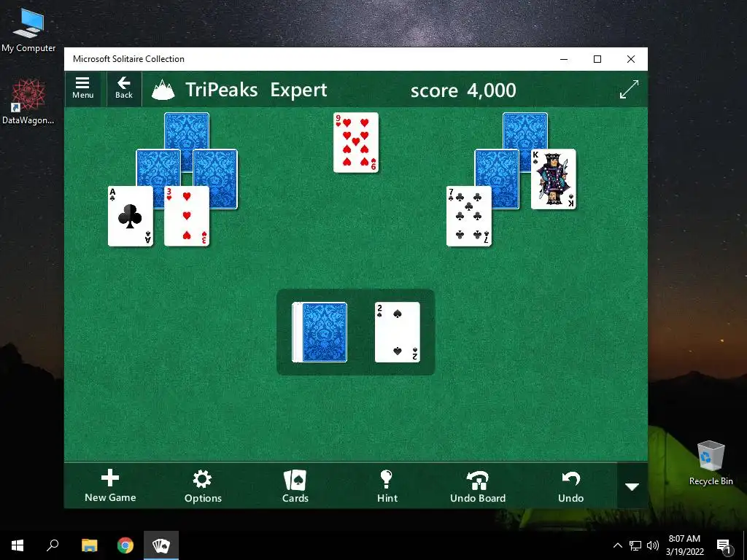Collapse the bottom toolbar with the down arrow

tap(632, 486)
